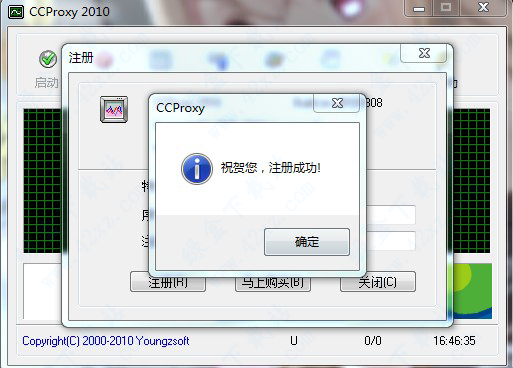The height and width of the screenshot is (368, 513).
Task: Click the lower input field in 注册 dialog
Action: click(391, 241)
